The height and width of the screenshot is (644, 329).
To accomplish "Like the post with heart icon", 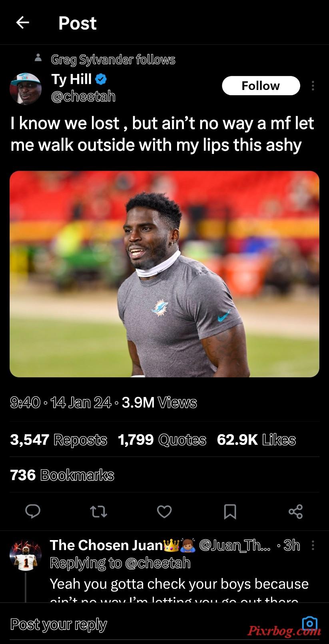I will pyautogui.click(x=164, y=511).
